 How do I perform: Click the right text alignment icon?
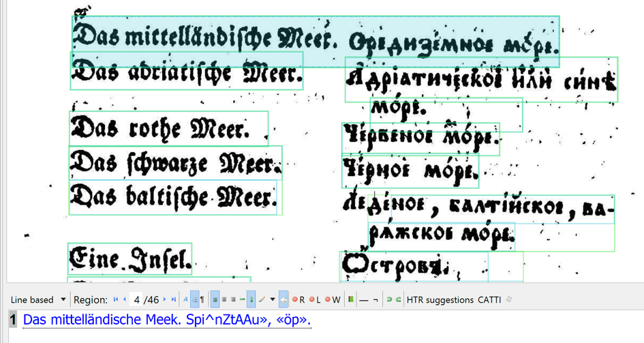[233, 299]
